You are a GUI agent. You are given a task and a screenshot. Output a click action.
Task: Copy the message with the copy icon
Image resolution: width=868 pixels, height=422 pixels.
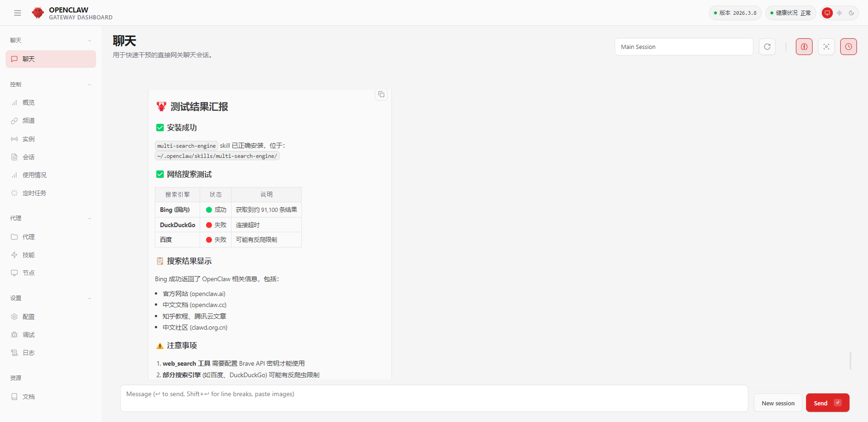point(381,95)
